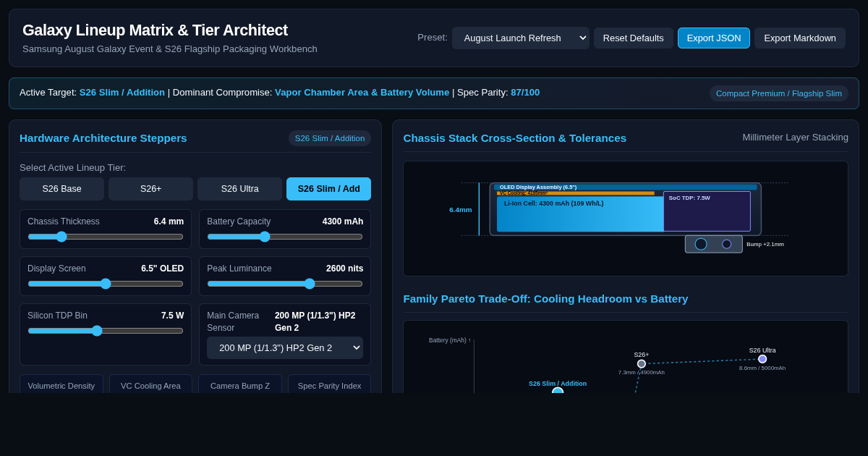Click the 2600 nits value
The image size is (868, 456).
pyautogui.click(x=344, y=269)
